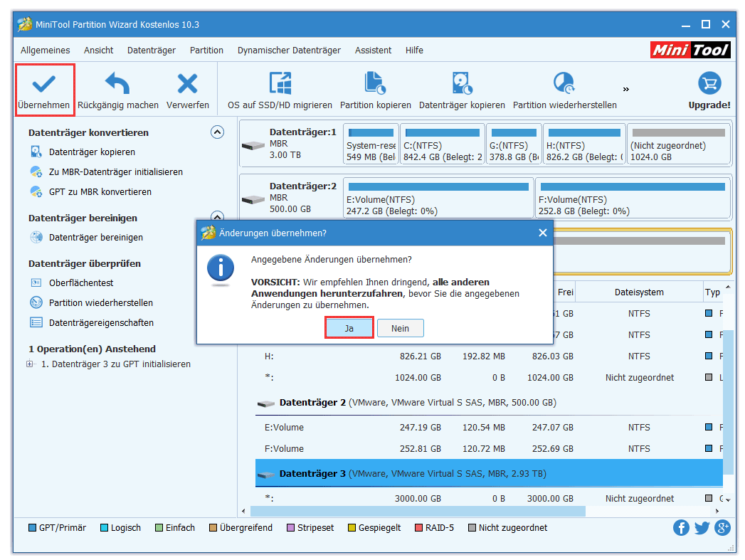Select System-reserved partition block
This screenshot has height=560, width=745.
point(371,144)
